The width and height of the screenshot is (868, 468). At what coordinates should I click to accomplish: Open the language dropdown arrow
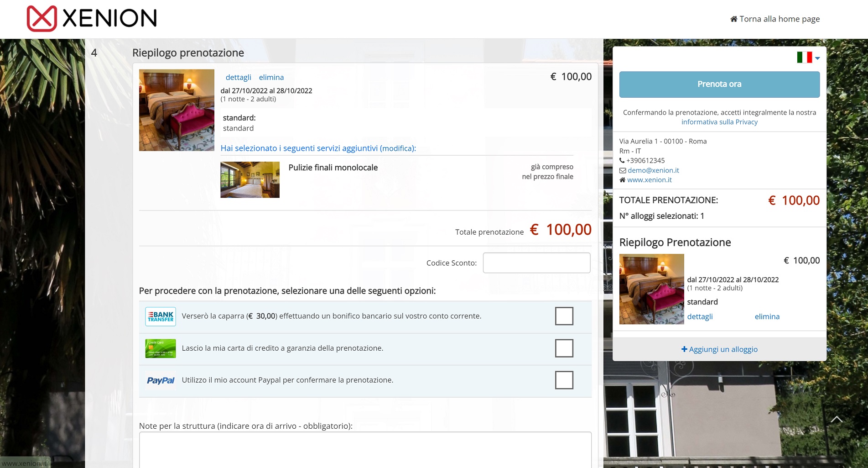click(817, 58)
